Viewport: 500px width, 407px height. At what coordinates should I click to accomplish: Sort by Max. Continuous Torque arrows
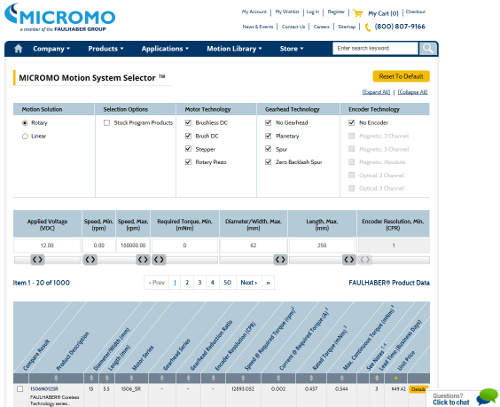tap(342, 378)
